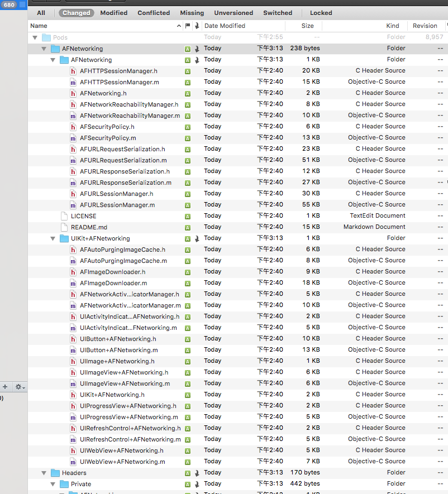The height and width of the screenshot is (494, 448).
Task: Click the Pods folder icon
Action: point(46,37)
